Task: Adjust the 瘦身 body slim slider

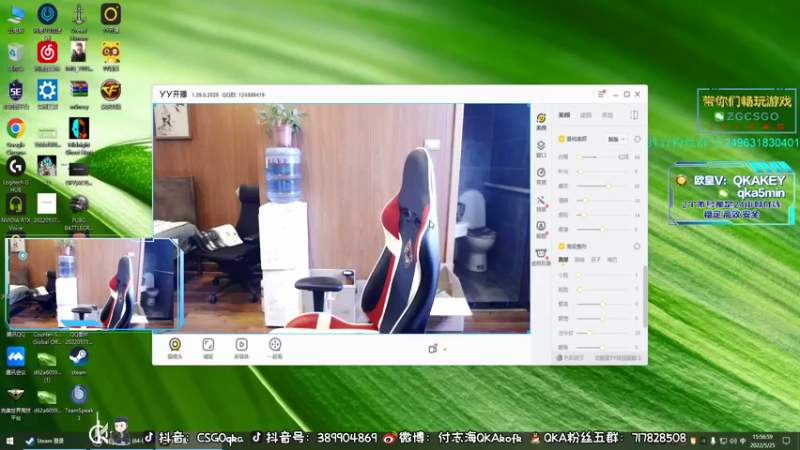Action: point(603,230)
